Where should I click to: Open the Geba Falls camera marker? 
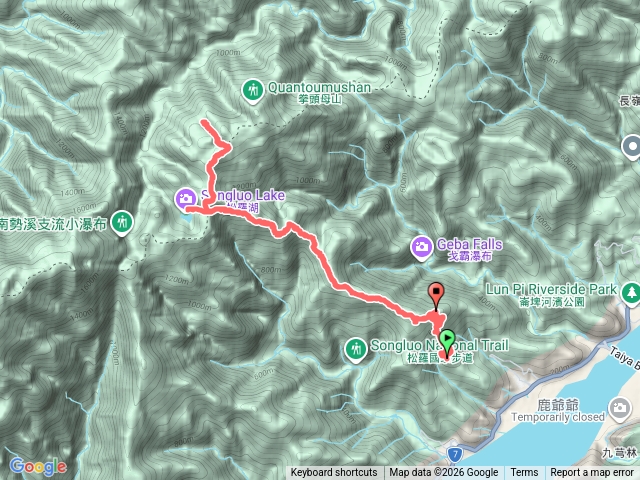pyautogui.click(x=422, y=247)
